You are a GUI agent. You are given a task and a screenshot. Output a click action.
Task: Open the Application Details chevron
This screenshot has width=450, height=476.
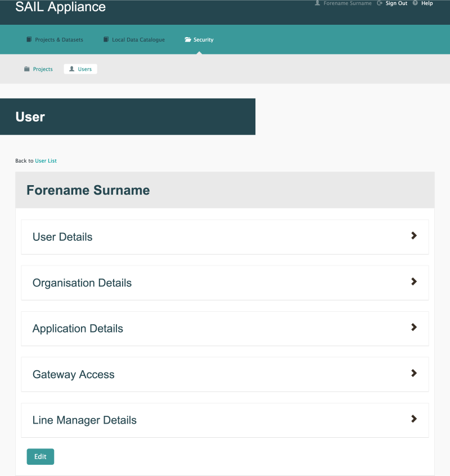point(414,327)
